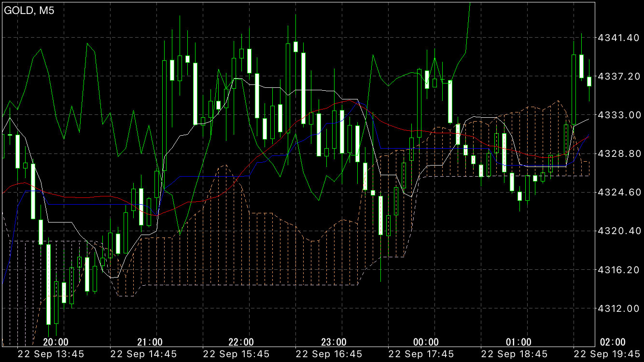Click the 4328.80 price level label
Image resolution: width=644 pixels, height=362 pixels.
pos(618,153)
